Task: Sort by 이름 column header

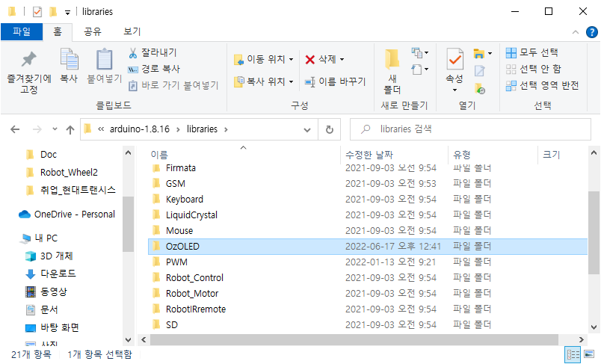Action: (x=159, y=155)
